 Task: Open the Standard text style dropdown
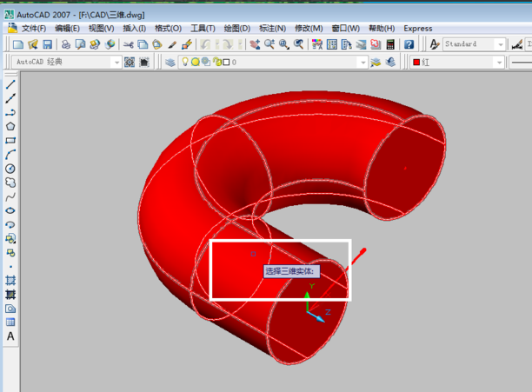pyautogui.click(x=501, y=44)
